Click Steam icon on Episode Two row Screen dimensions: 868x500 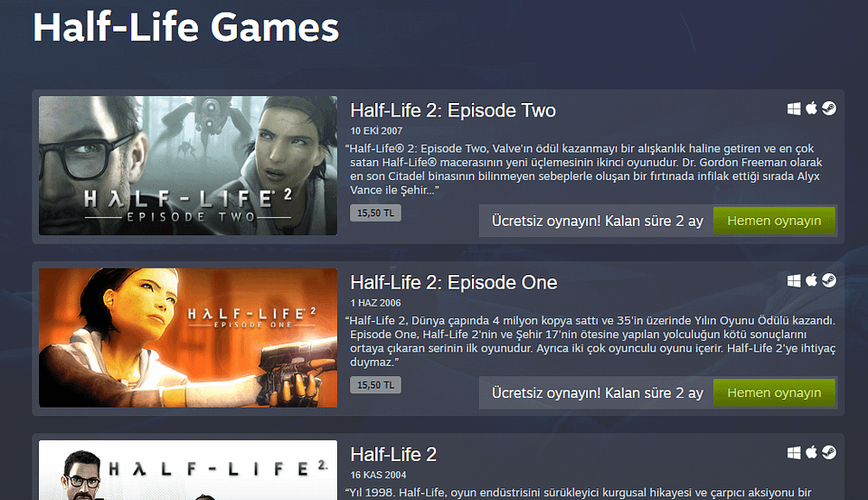tap(829, 108)
